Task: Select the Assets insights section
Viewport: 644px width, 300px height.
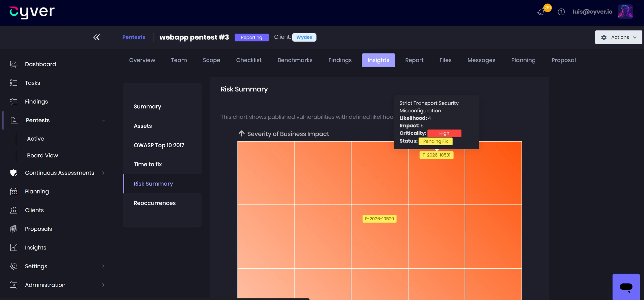Action: point(162,126)
